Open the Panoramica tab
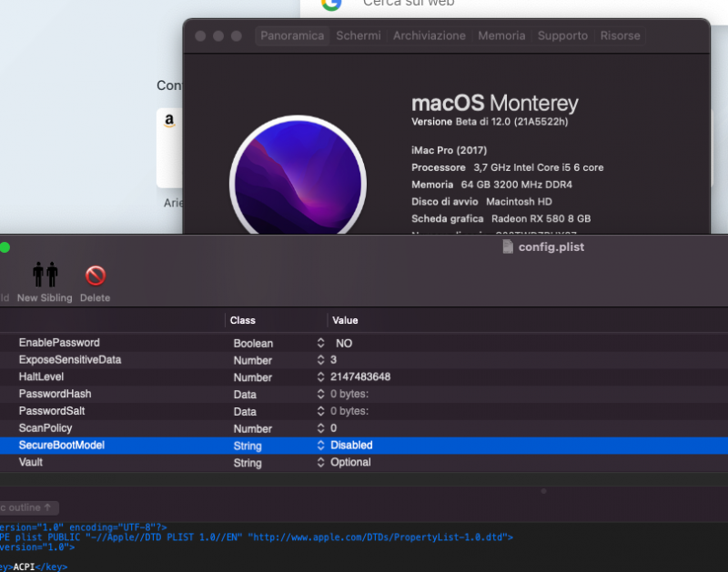Viewport: 728px width, 572px height. pos(291,35)
